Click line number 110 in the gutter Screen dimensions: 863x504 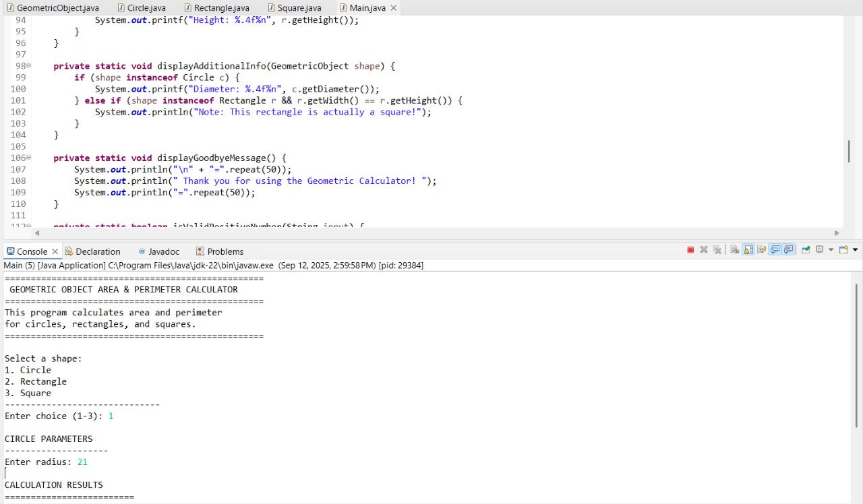tap(18, 203)
